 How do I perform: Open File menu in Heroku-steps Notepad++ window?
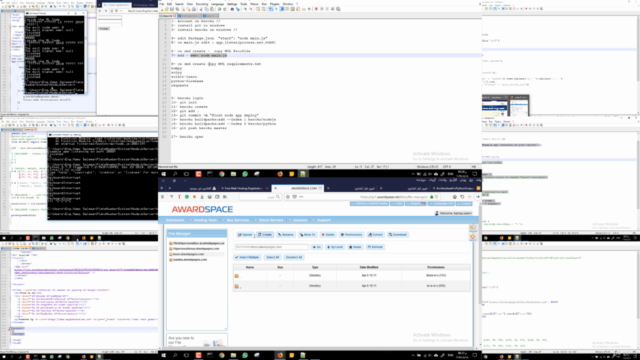pos(162,4)
